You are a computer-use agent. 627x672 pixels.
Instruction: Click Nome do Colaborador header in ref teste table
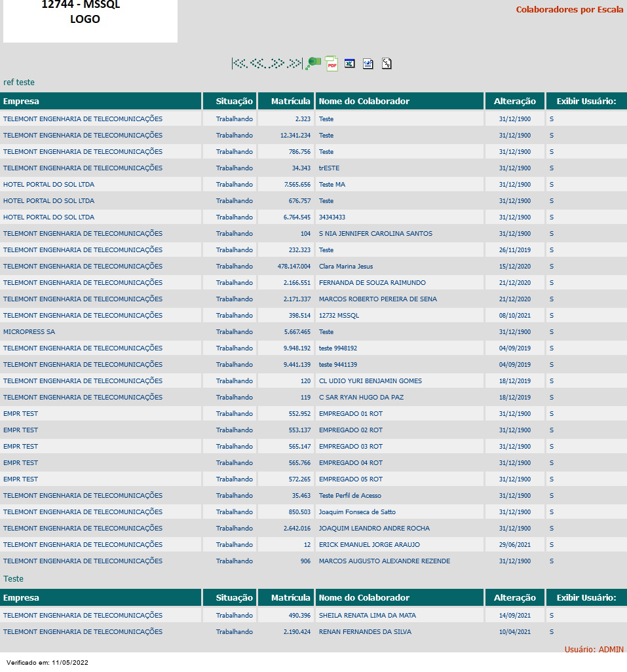(x=364, y=101)
